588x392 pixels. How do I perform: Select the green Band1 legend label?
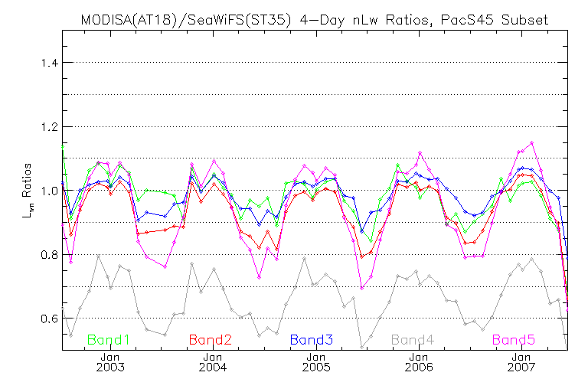click(x=109, y=340)
